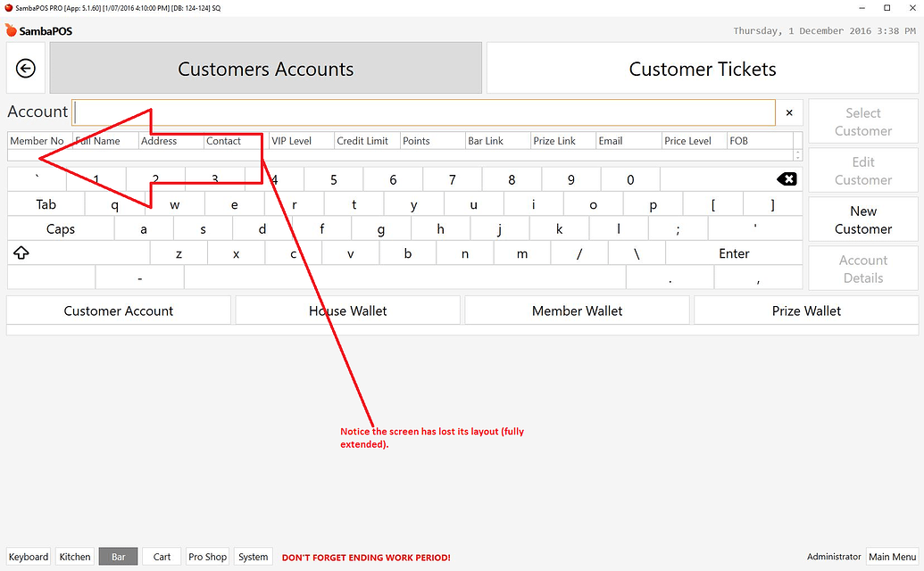Clear the Account field using the X icon
The image size is (924, 571).
coord(789,112)
